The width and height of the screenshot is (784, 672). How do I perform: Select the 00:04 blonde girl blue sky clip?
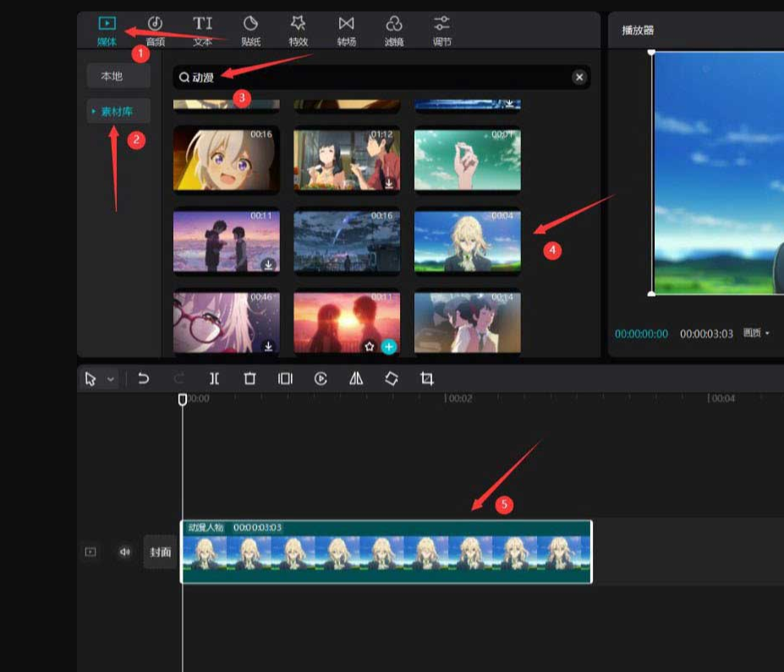pyautogui.click(x=468, y=241)
